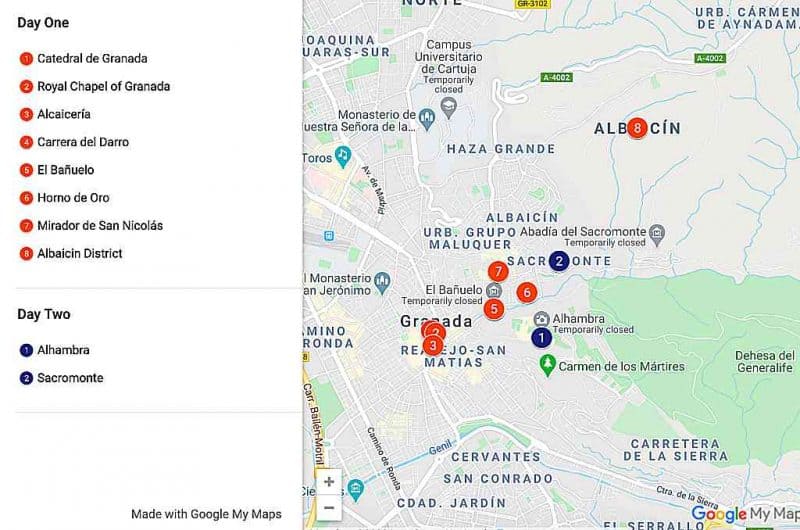Click red marker 3 on the map
Image resolution: width=800 pixels, height=530 pixels.
click(x=432, y=346)
